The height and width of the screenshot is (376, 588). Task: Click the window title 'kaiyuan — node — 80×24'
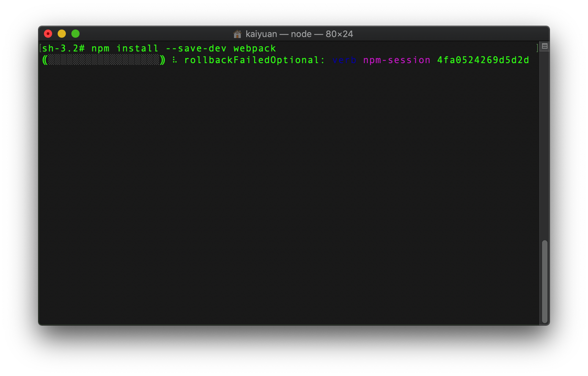(x=299, y=34)
